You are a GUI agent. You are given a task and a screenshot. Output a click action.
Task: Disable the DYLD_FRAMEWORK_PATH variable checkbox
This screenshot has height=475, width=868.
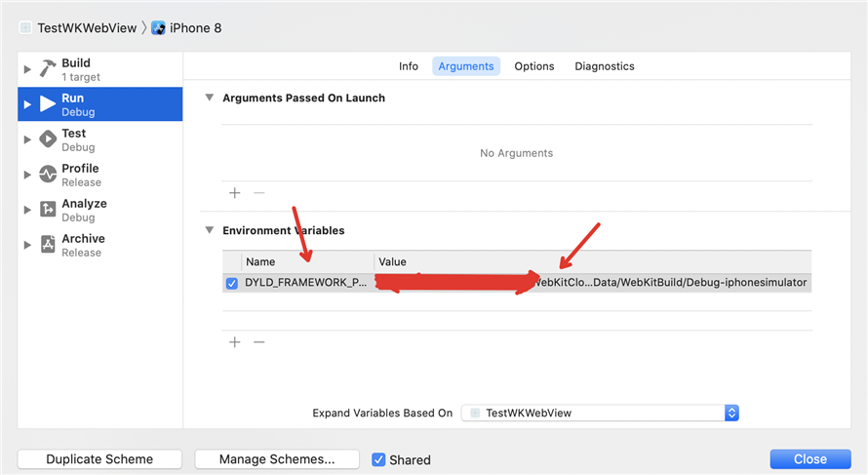(x=232, y=284)
